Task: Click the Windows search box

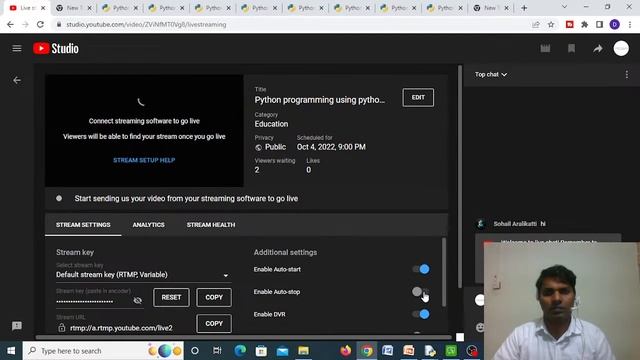Action: pos(103,351)
